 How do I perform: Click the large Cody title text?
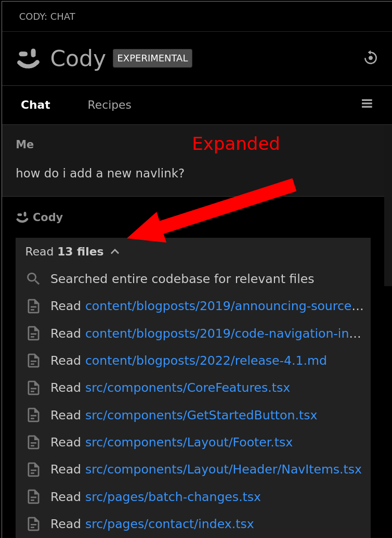tap(78, 59)
